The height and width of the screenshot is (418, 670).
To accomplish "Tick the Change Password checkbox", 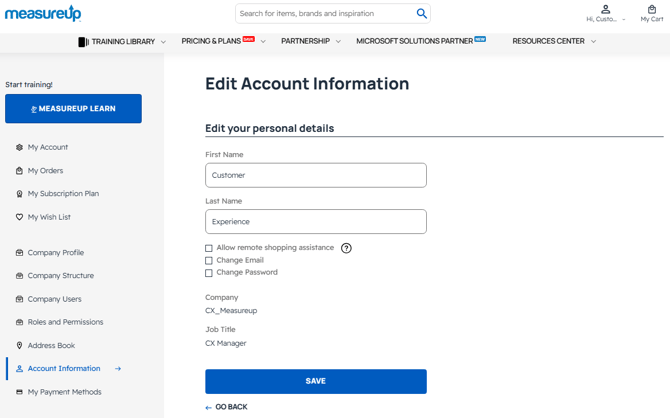I will 209,273.
